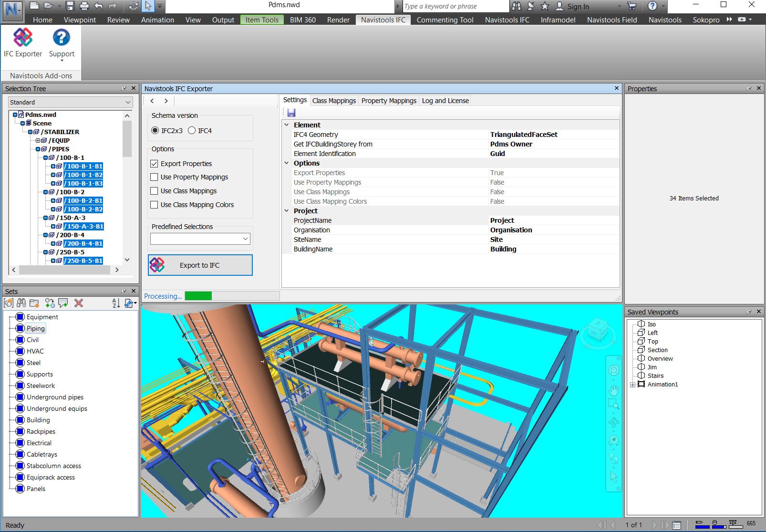Select the IFC4 schema radio button
The image size is (766, 532).
192,130
